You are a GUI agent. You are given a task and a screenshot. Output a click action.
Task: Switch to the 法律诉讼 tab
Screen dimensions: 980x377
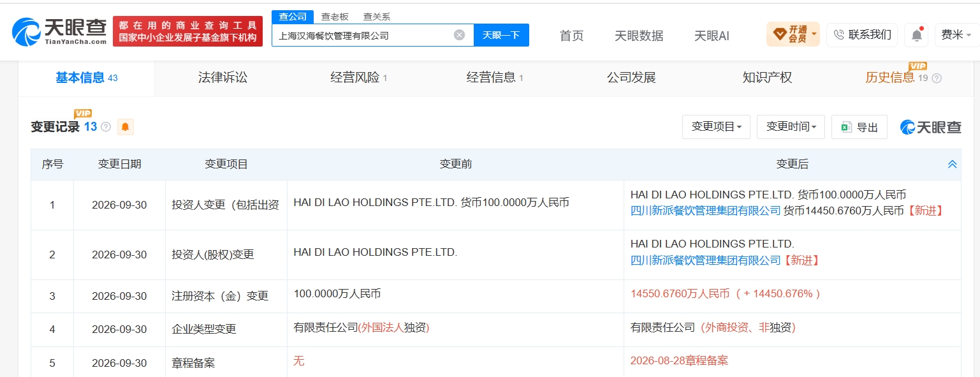tap(223, 78)
